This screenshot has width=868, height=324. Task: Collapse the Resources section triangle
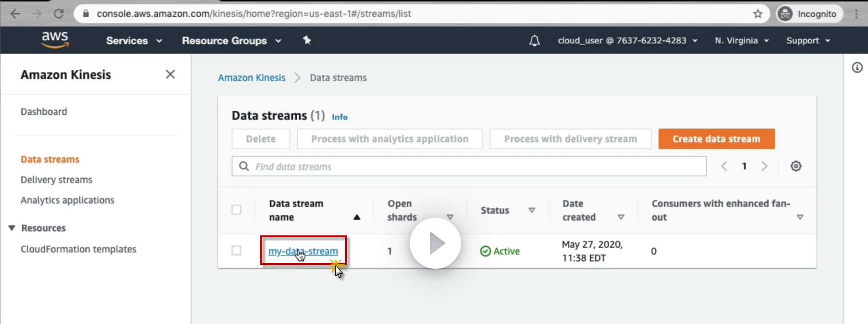12,228
